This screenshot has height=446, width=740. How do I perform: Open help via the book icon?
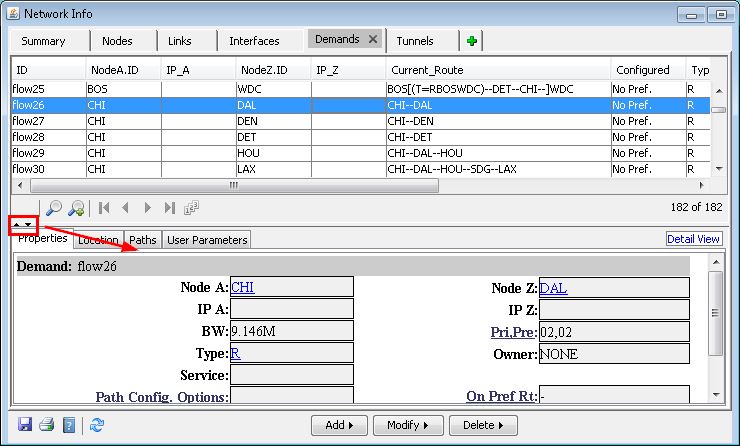point(69,425)
